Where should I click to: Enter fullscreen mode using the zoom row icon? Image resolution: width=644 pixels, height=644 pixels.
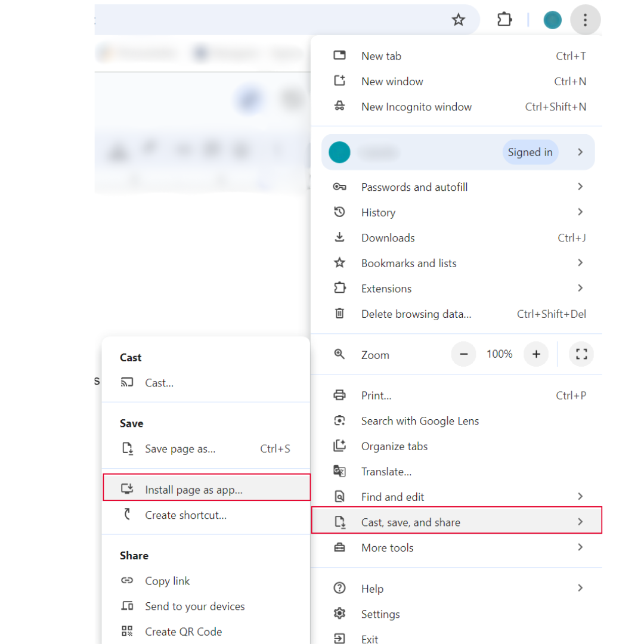point(581,354)
